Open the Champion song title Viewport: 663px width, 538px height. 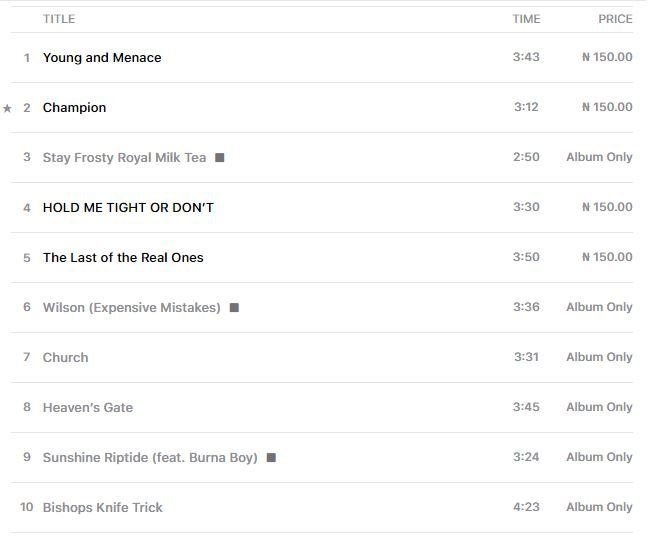(x=74, y=108)
